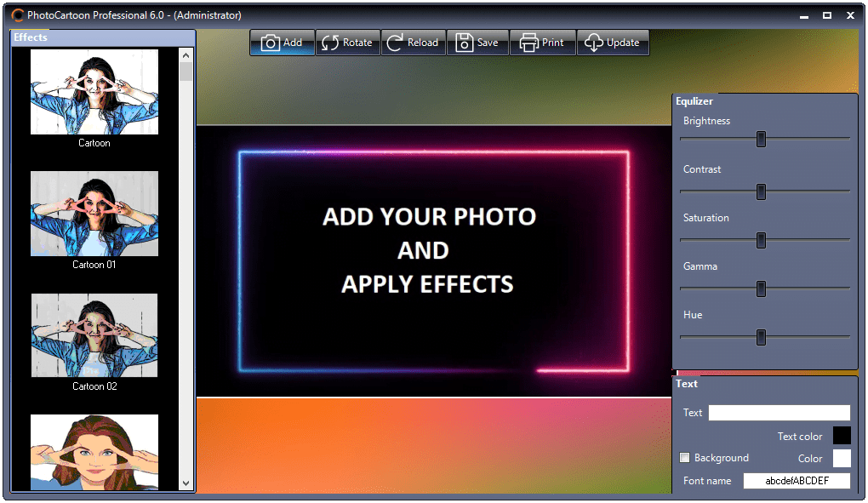Screen dimensions: 868x503
Task: Open the white background Color swatch
Action: point(842,458)
